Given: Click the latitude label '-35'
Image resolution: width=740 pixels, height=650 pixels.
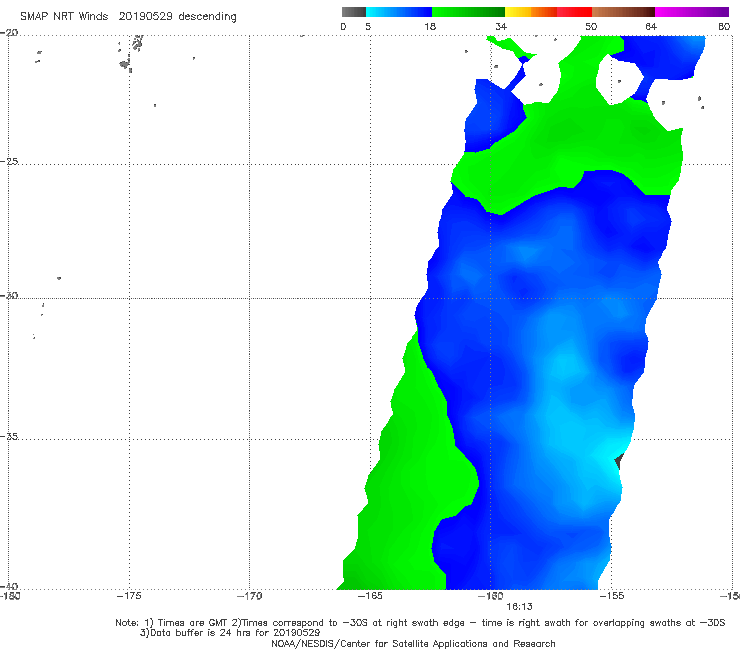Looking at the screenshot, I should click(9, 437).
